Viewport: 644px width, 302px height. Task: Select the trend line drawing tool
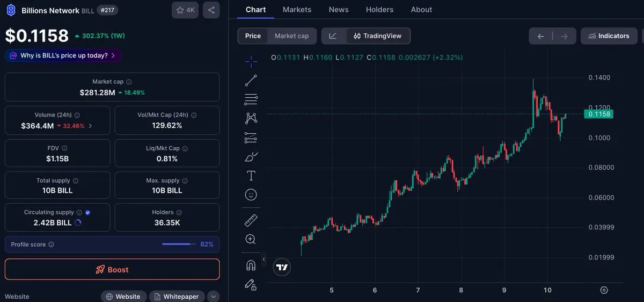coord(251,81)
